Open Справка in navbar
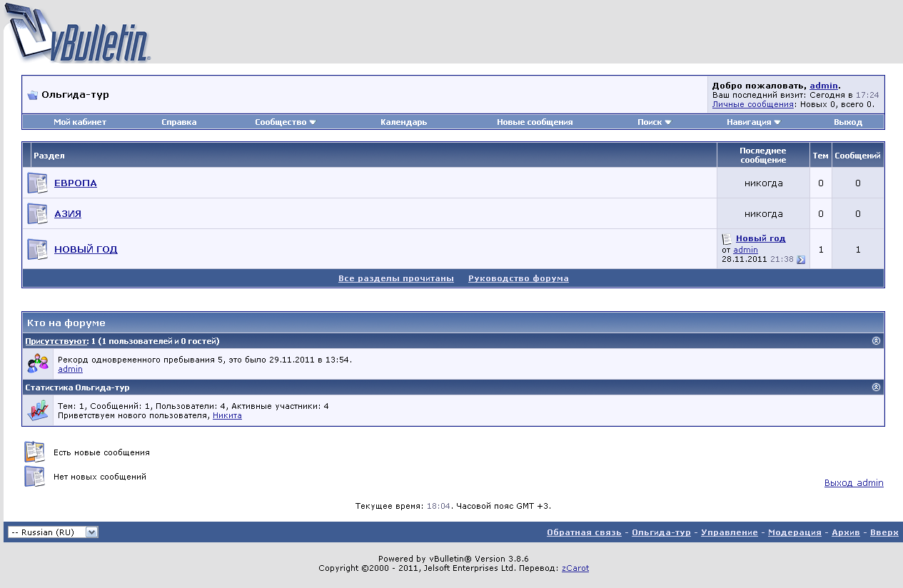This screenshot has width=903, height=588. [179, 122]
